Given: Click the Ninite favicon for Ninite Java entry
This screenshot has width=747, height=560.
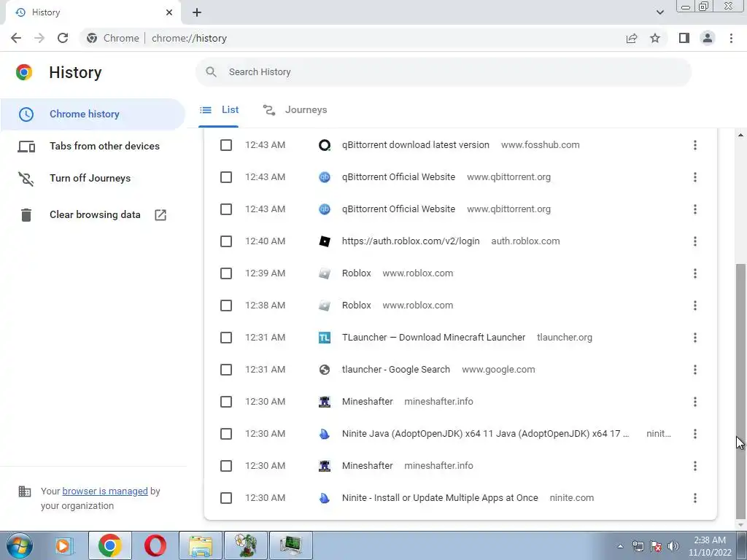Looking at the screenshot, I should 325,434.
